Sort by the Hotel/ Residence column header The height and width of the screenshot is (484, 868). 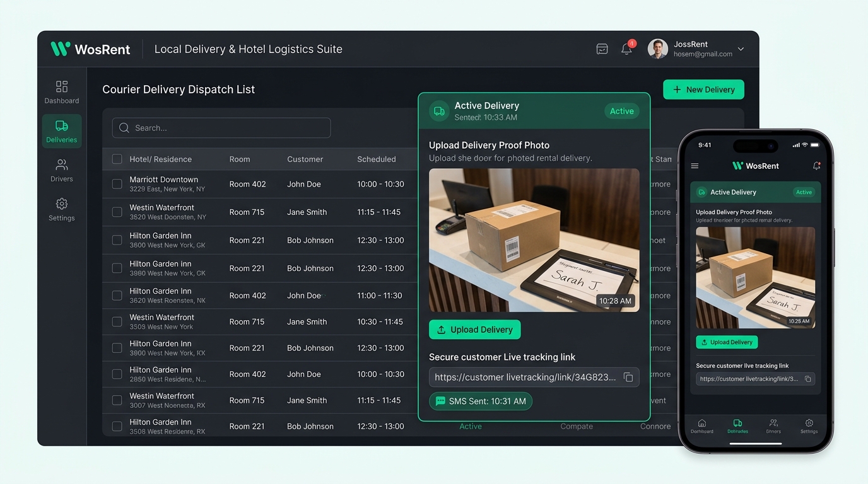tap(160, 159)
